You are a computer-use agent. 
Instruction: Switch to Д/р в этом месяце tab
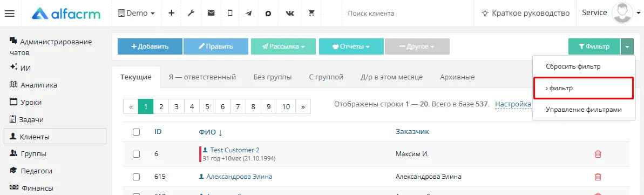[x=391, y=77]
